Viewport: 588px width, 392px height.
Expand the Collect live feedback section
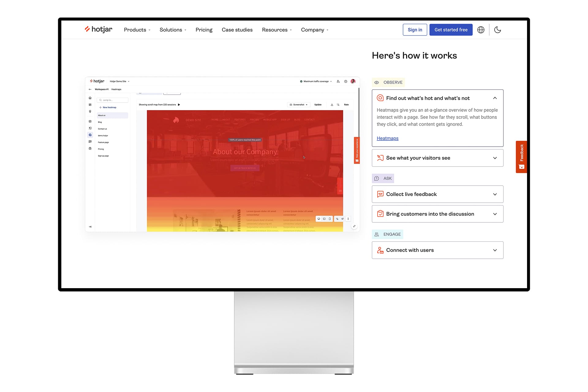click(x=438, y=194)
